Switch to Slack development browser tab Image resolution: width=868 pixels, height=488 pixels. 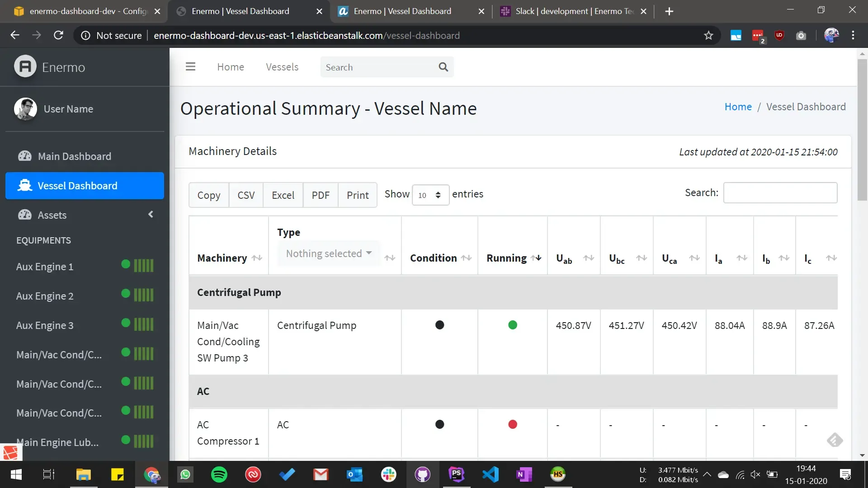point(573,11)
